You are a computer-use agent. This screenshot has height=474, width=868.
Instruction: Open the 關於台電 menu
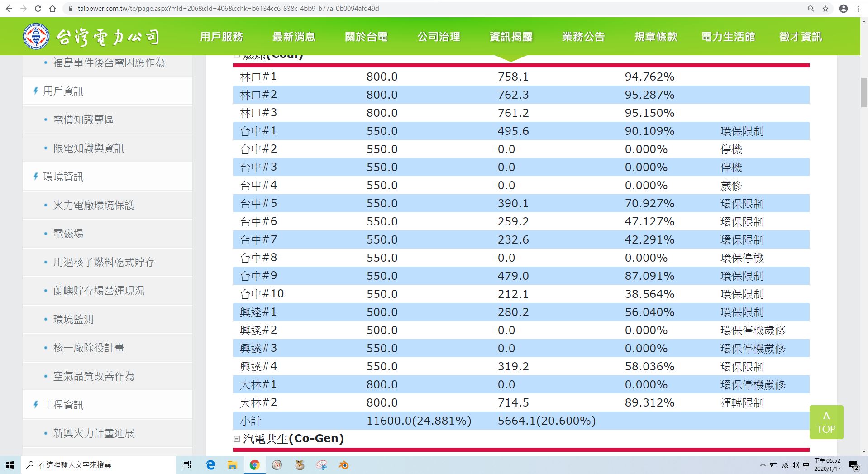tap(366, 37)
